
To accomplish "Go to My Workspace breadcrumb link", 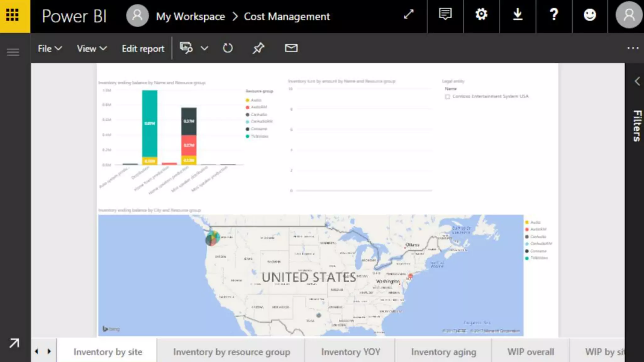I will [x=190, y=16].
